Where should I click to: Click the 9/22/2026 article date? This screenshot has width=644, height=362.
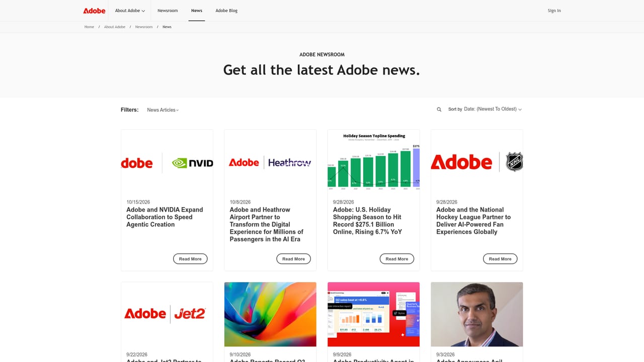[x=137, y=354]
